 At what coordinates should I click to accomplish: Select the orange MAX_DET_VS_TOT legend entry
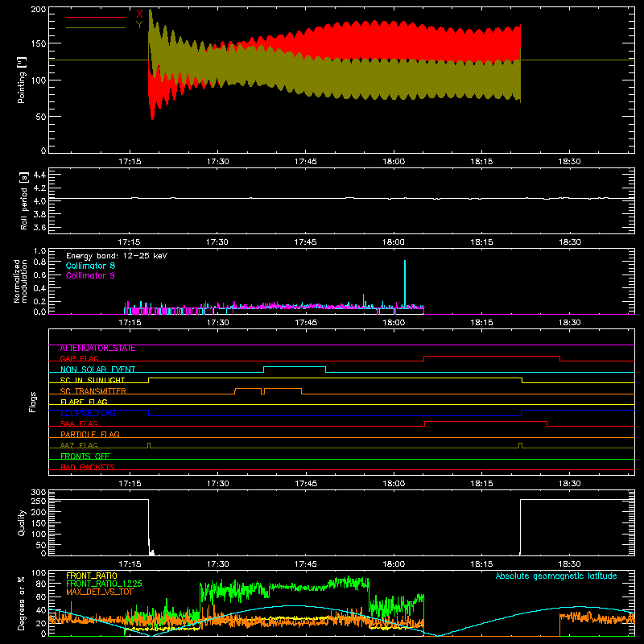[99, 592]
